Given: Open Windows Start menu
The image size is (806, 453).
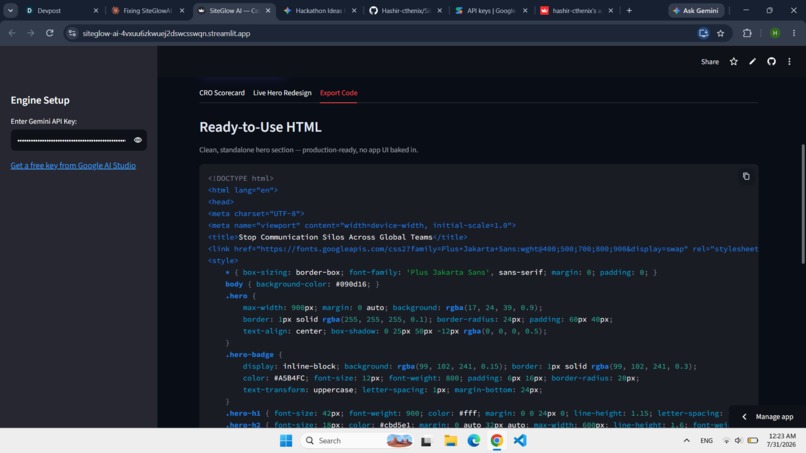Looking at the screenshot, I should [x=286, y=441].
